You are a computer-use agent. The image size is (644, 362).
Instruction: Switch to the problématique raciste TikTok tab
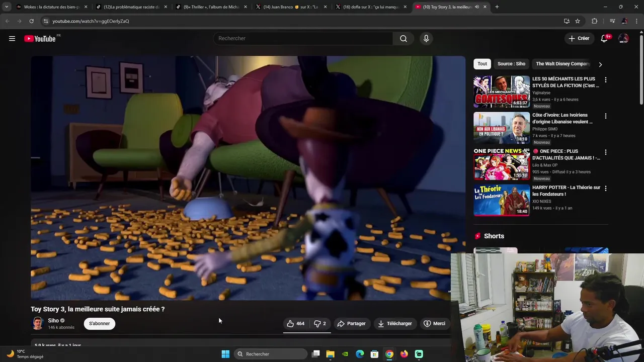coord(132,7)
